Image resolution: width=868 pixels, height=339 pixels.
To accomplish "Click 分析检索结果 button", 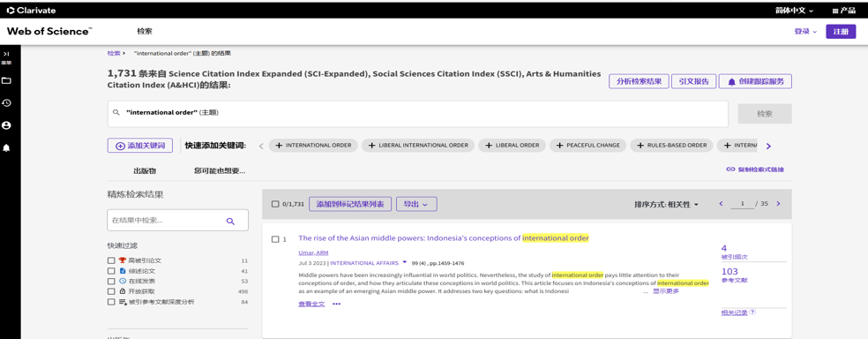I will pyautogui.click(x=639, y=81).
